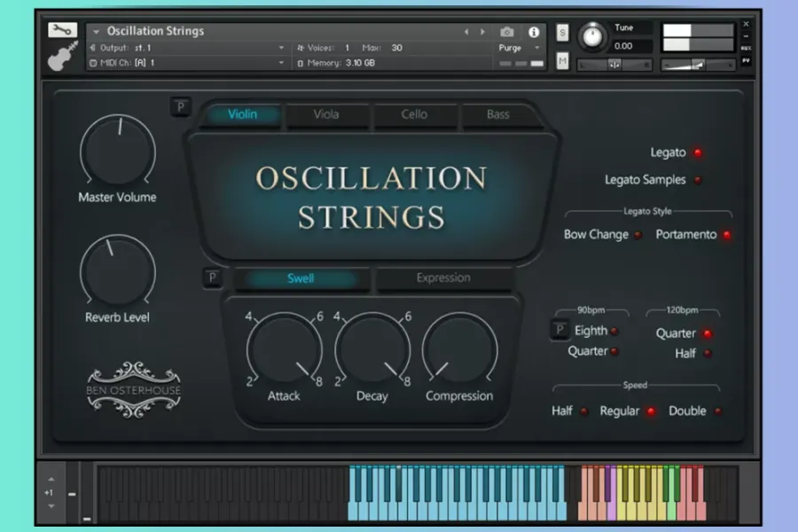The height and width of the screenshot is (532, 798).
Task: Click the camera snapshot icon
Action: point(506,32)
